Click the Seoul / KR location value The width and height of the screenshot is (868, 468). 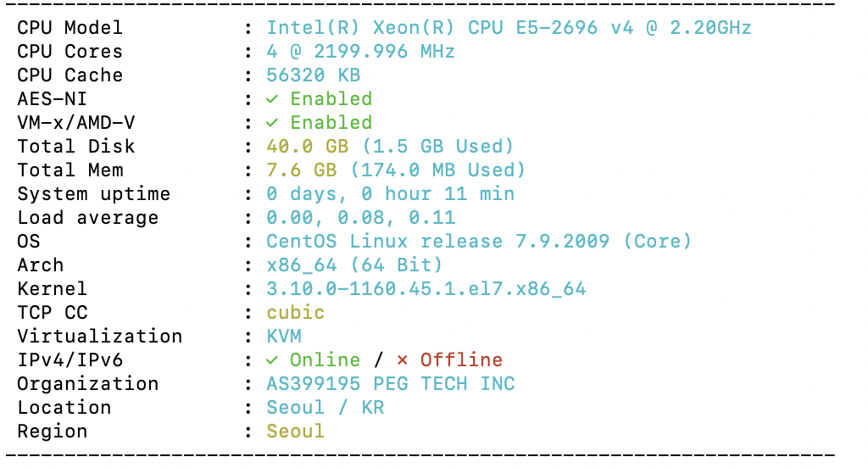coord(325,408)
